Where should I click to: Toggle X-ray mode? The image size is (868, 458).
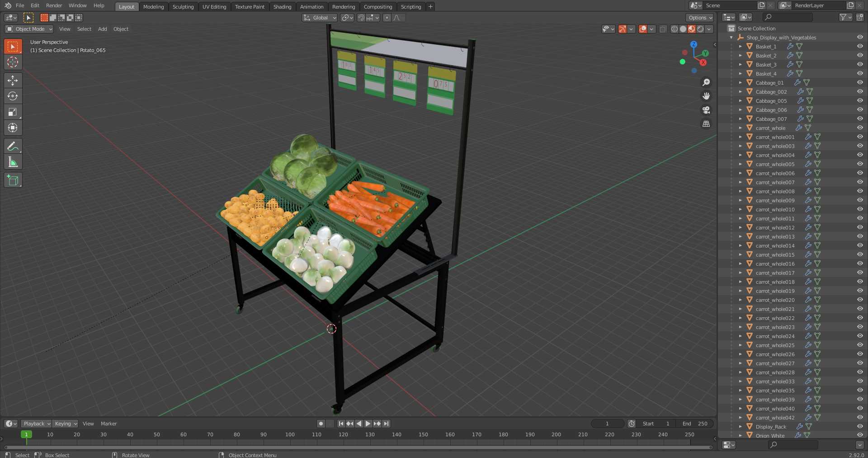click(663, 29)
